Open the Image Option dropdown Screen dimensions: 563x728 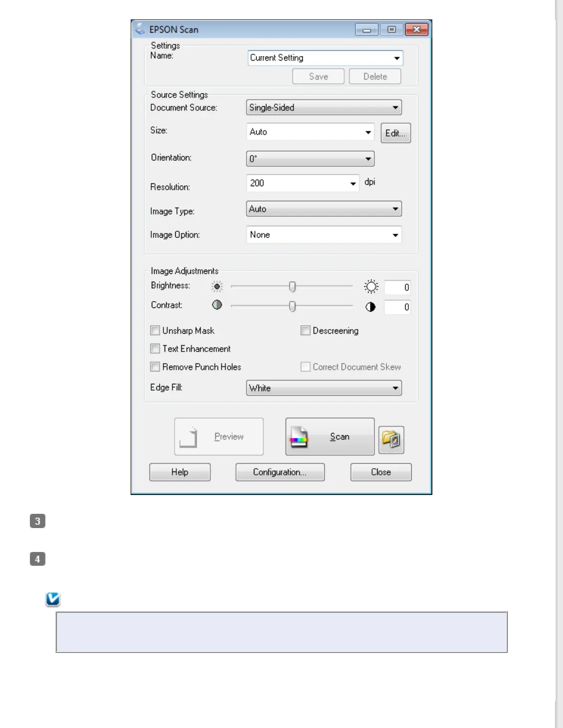click(324, 234)
